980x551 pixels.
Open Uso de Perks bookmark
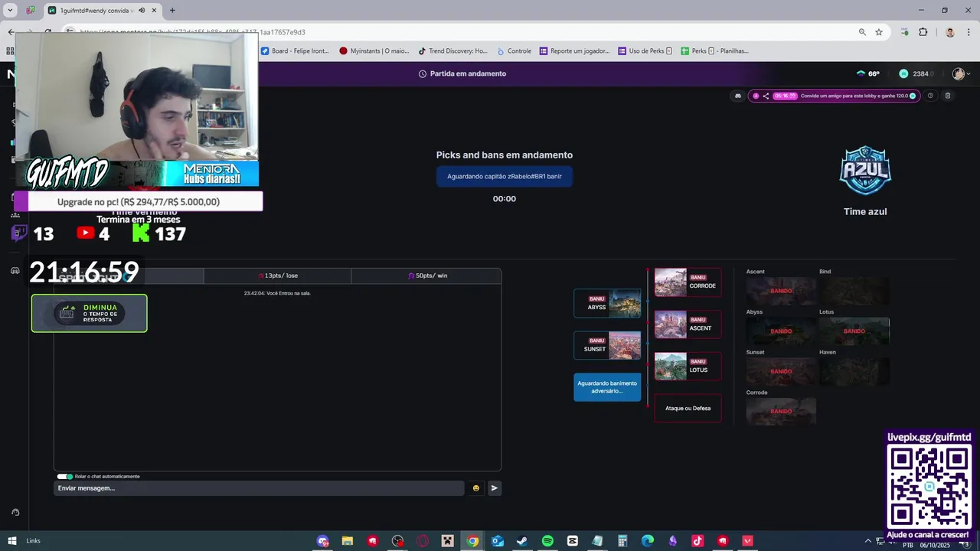point(645,51)
